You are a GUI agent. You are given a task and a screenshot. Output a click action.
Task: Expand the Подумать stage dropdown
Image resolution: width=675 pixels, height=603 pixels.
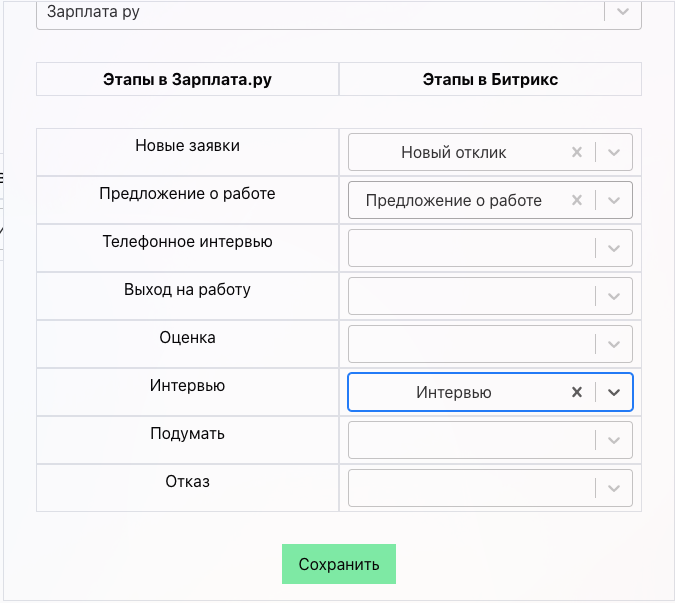pyautogui.click(x=614, y=440)
